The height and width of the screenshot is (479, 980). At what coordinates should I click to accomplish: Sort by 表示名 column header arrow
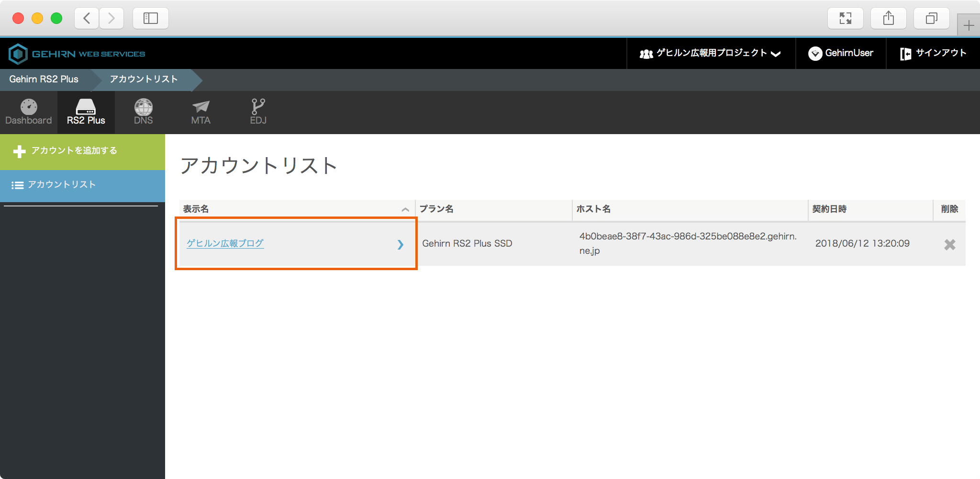(x=405, y=209)
